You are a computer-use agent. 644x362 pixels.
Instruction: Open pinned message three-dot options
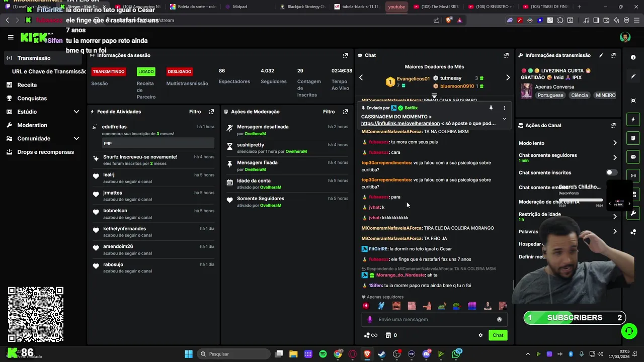[x=504, y=108]
